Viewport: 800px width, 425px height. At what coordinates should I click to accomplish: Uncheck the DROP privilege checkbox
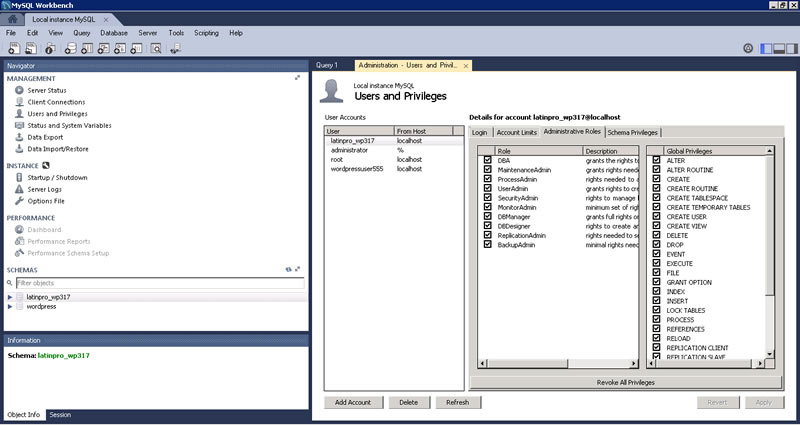657,245
